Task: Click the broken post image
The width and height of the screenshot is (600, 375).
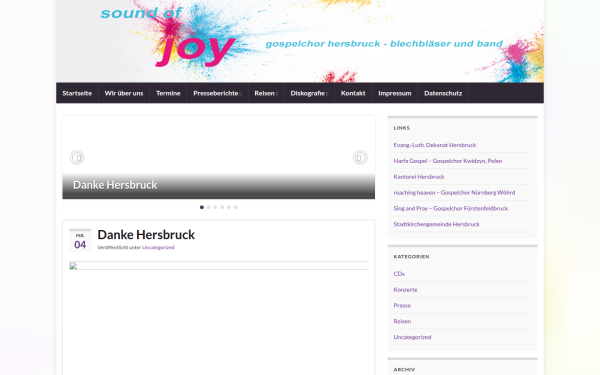Action: pos(218,266)
